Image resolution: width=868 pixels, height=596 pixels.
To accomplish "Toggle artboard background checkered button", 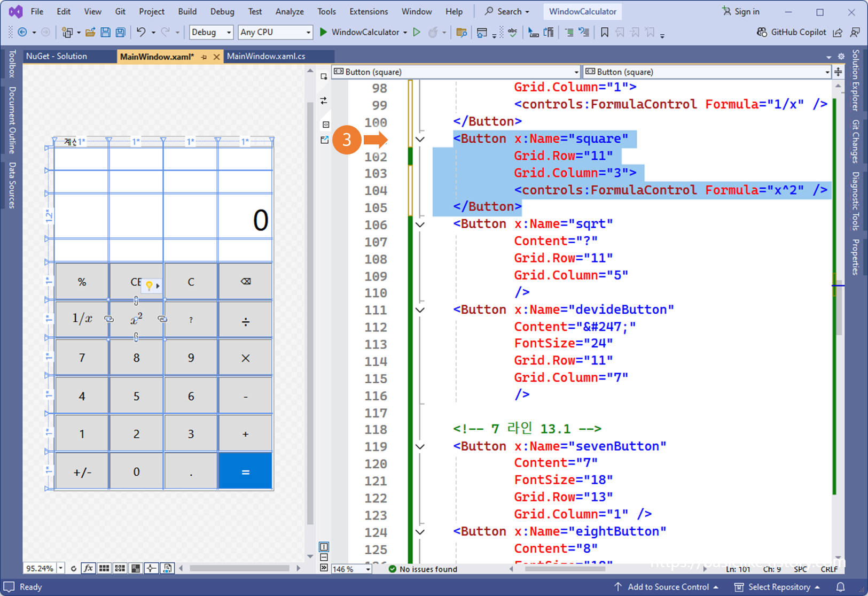I will pyautogui.click(x=136, y=568).
